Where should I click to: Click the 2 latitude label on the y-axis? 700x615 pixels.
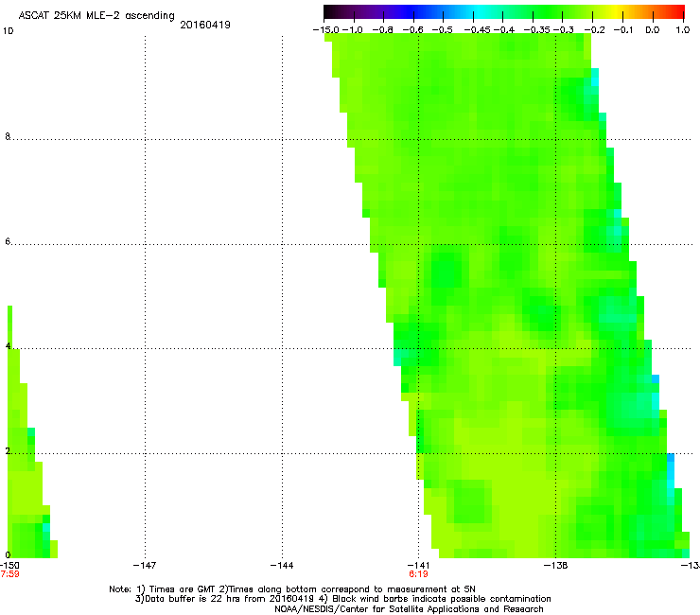pyautogui.click(x=8, y=451)
